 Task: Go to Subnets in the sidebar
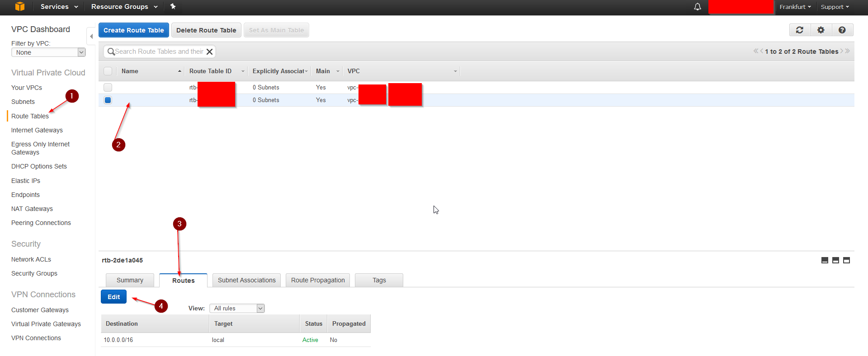coord(23,102)
